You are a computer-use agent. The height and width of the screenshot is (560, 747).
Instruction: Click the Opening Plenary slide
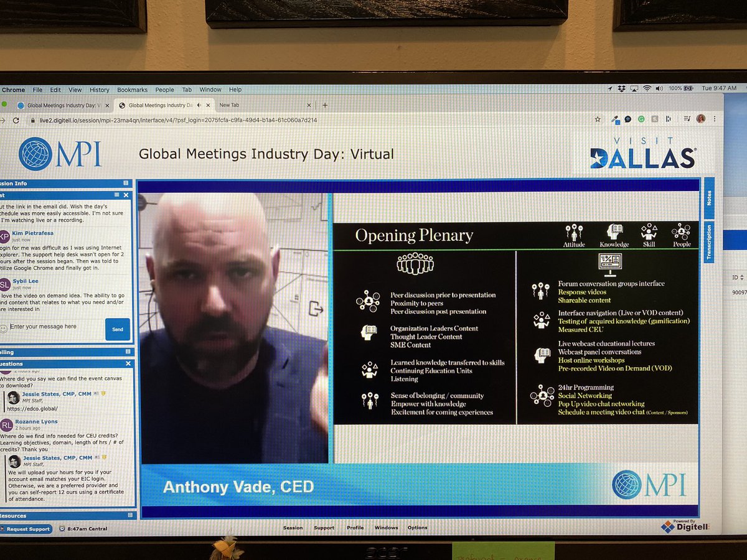click(515, 323)
